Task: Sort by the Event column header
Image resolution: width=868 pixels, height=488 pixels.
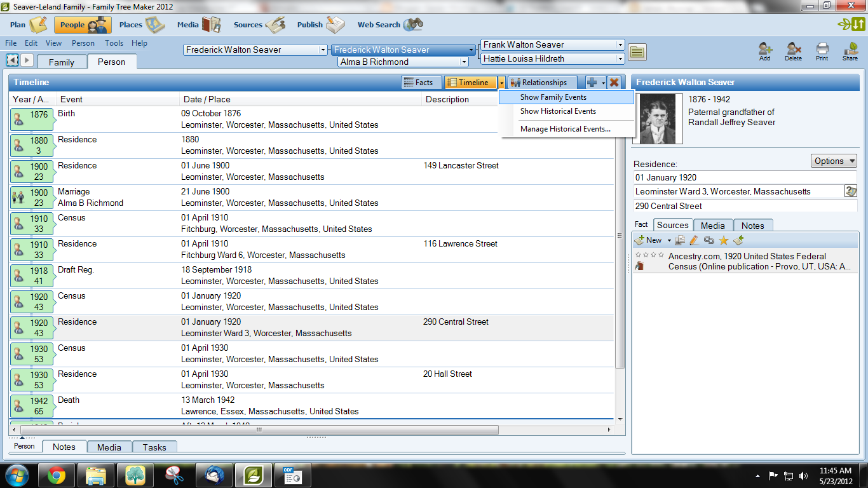Action: click(x=118, y=99)
